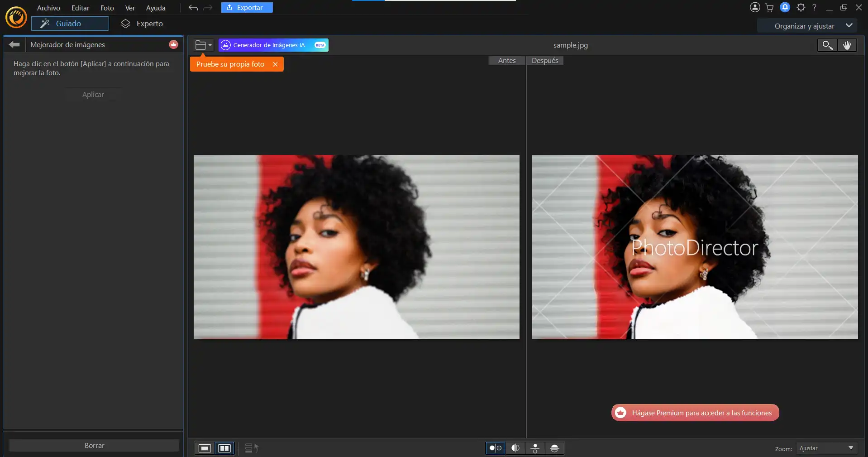
Task: Open the Ver menu
Action: [x=130, y=8]
